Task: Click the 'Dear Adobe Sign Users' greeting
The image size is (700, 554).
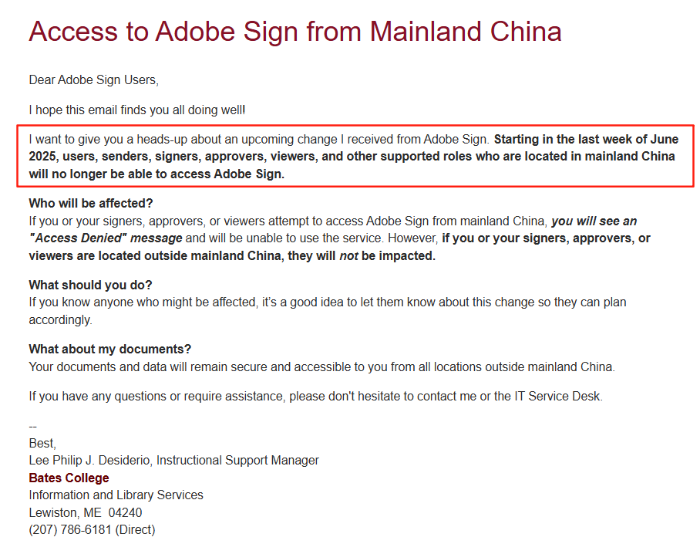Action: pyautogui.click(x=94, y=80)
